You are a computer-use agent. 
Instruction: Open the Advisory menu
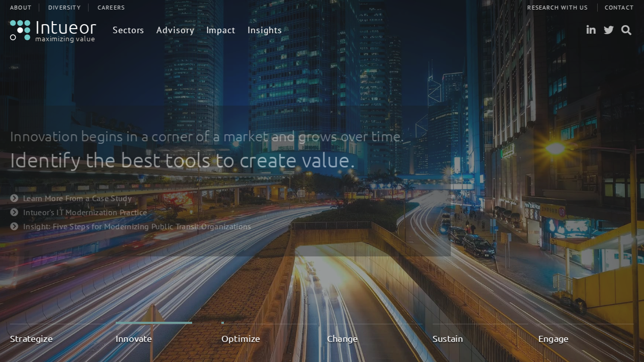click(175, 30)
